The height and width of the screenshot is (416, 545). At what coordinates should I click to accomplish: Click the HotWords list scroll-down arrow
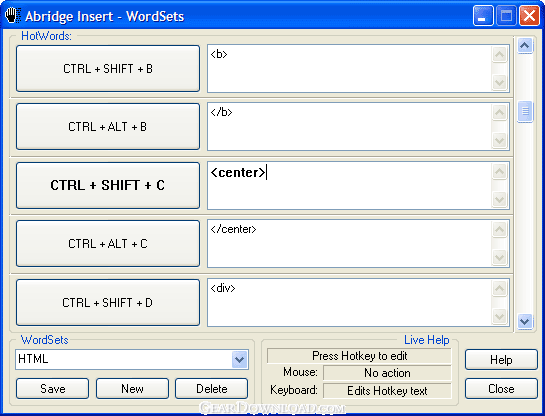click(x=524, y=321)
